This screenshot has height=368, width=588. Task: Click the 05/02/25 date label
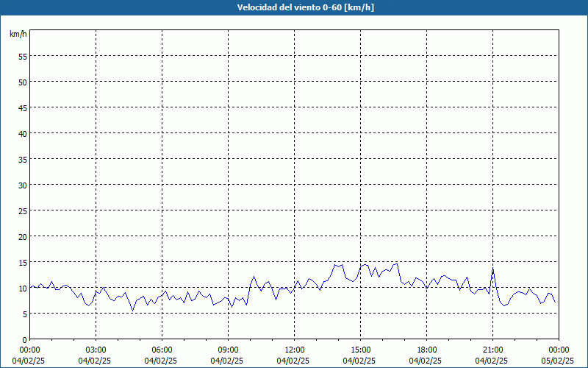(x=558, y=361)
